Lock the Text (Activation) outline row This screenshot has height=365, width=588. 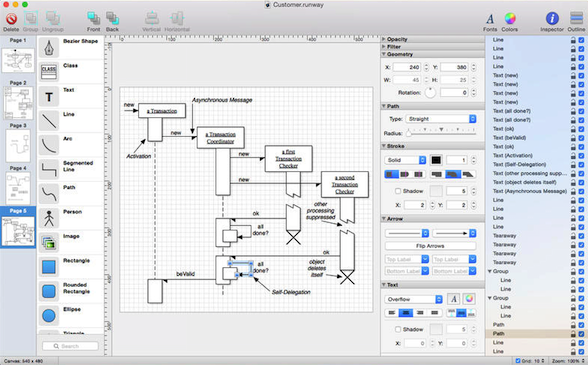click(573, 155)
